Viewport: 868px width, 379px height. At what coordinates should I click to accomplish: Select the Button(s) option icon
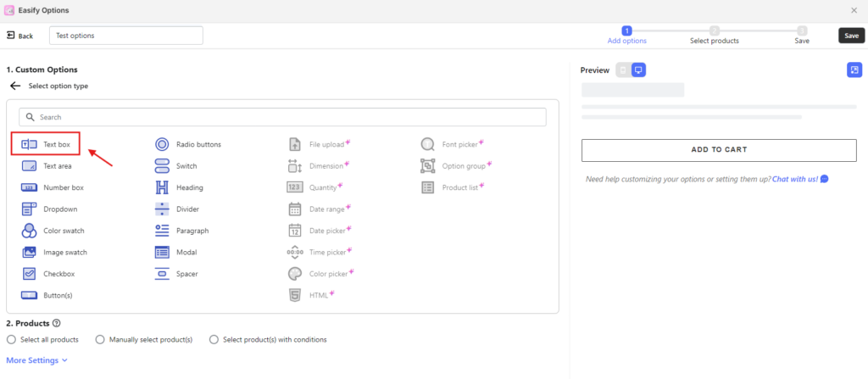click(x=29, y=295)
